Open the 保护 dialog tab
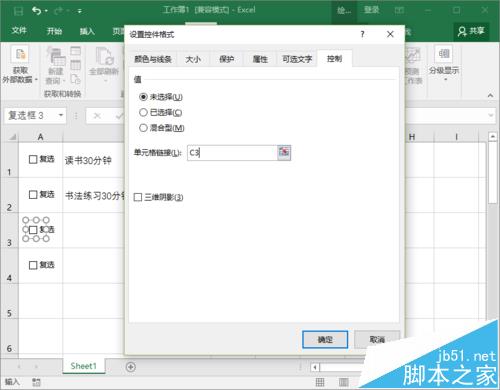This screenshot has width=500, height=390. click(x=226, y=59)
